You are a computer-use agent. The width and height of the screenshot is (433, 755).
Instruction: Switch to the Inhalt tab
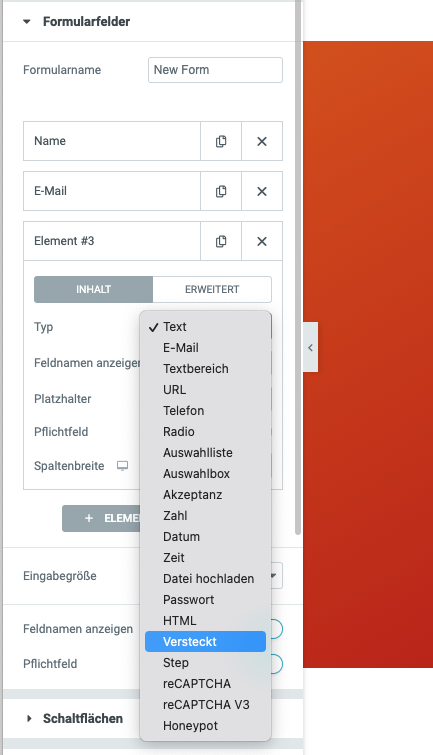coord(93,289)
